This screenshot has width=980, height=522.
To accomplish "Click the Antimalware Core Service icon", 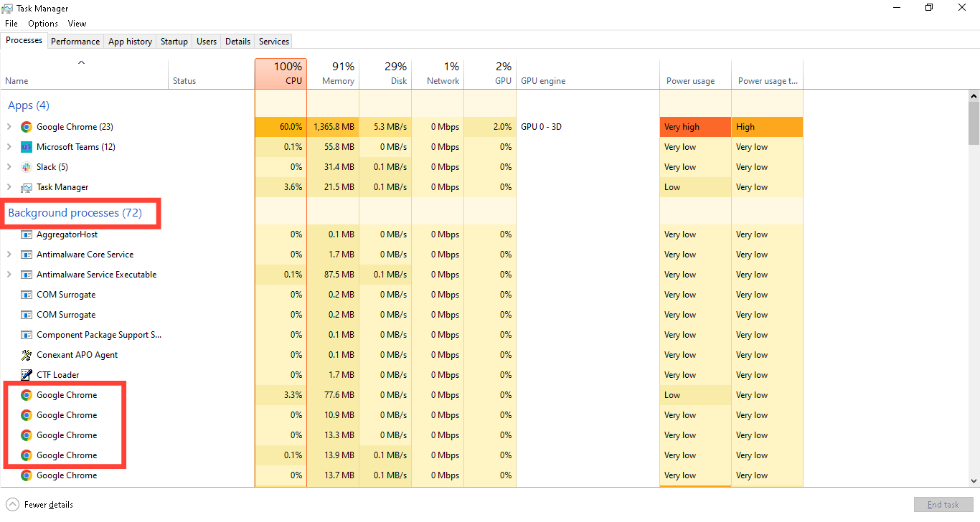I will (26, 255).
